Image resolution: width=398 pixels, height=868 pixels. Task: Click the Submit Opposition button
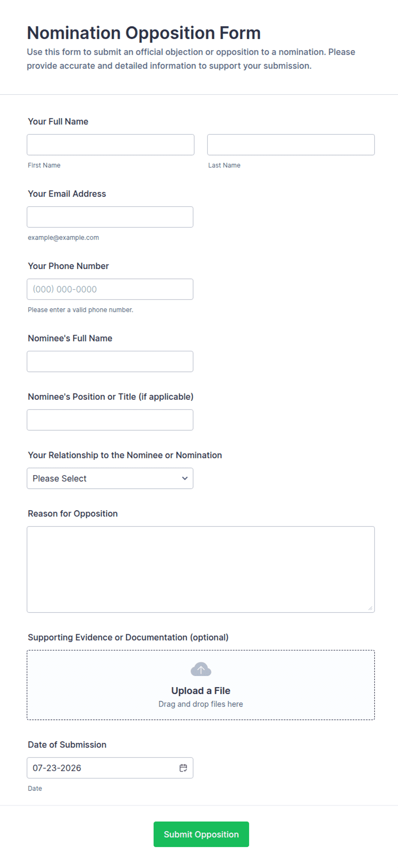[x=201, y=834]
